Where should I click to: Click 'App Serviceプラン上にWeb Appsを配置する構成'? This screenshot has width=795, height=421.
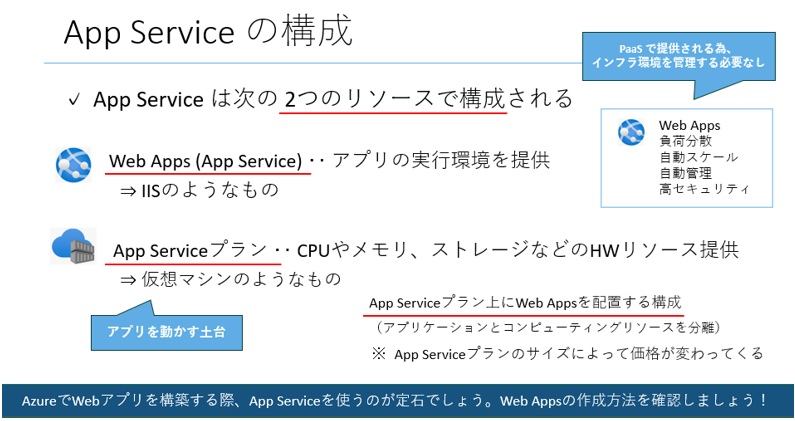pyautogui.click(x=525, y=303)
